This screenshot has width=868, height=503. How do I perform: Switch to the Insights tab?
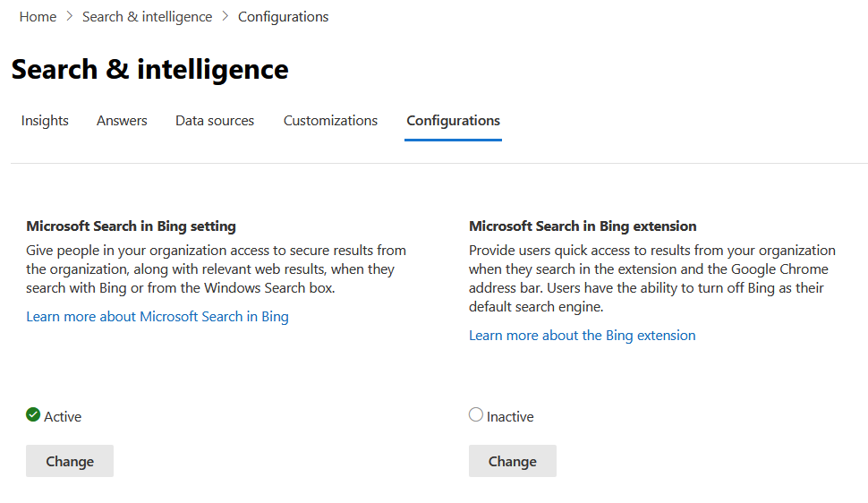point(45,121)
